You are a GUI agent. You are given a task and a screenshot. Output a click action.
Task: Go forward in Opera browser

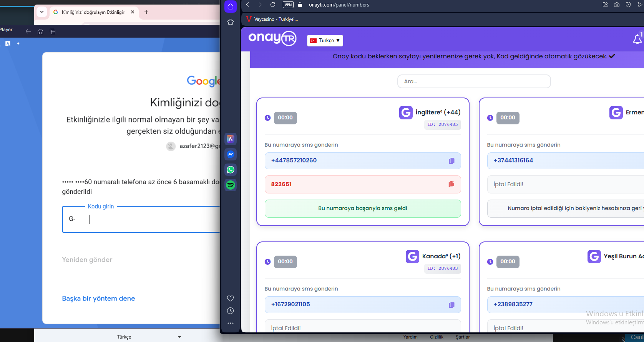(260, 5)
